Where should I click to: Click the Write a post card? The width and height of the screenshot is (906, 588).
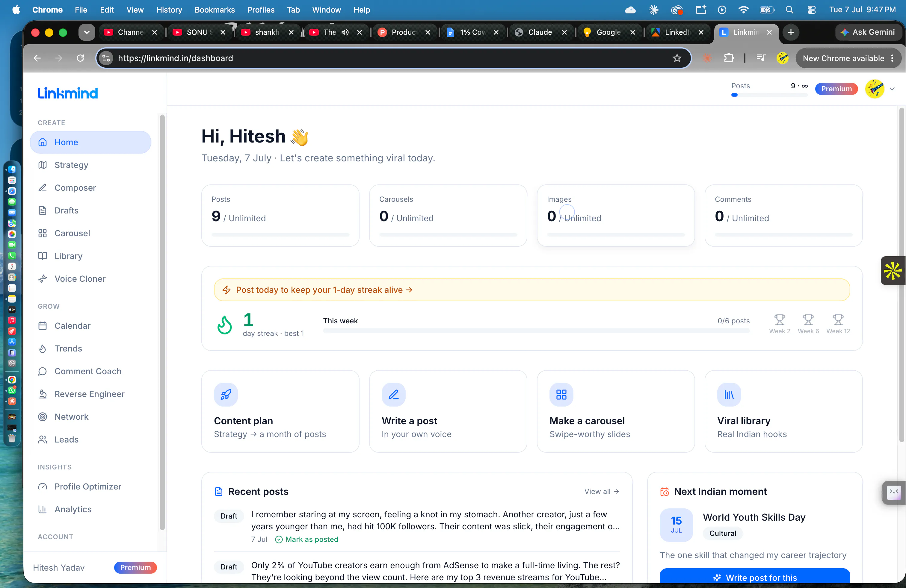pyautogui.click(x=448, y=412)
